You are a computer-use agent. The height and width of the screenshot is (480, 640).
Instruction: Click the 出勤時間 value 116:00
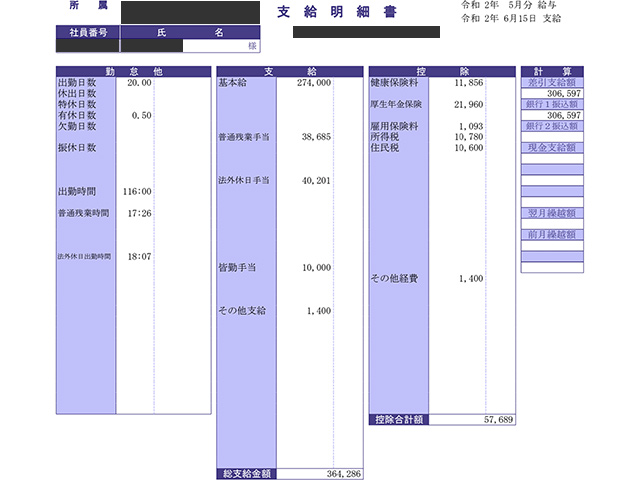click(x=137, y=191)
